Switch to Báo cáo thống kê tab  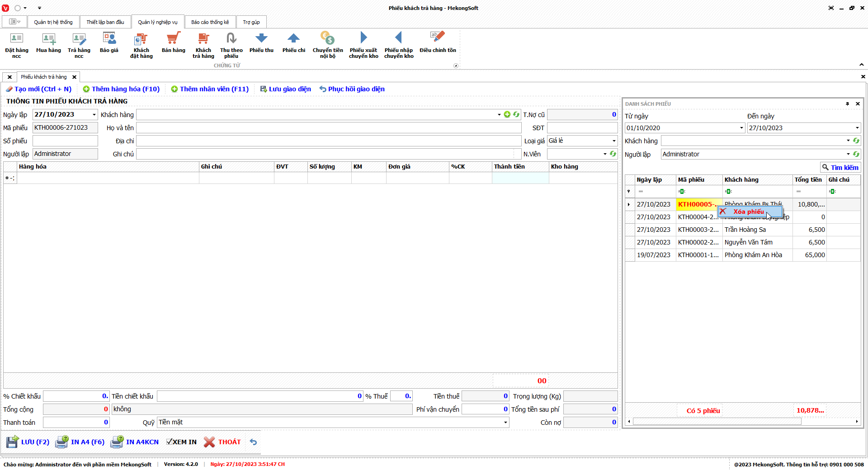[x=210, y=22]
